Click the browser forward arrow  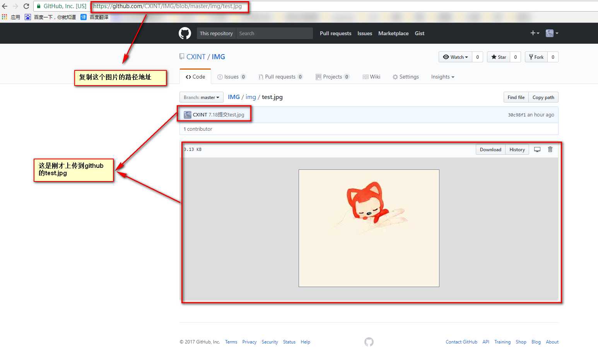coord(15,6)
